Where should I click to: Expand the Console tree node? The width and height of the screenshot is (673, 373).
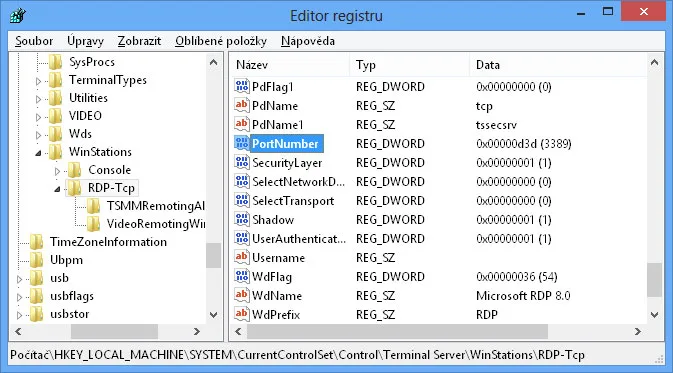click(x=57, y=171)
